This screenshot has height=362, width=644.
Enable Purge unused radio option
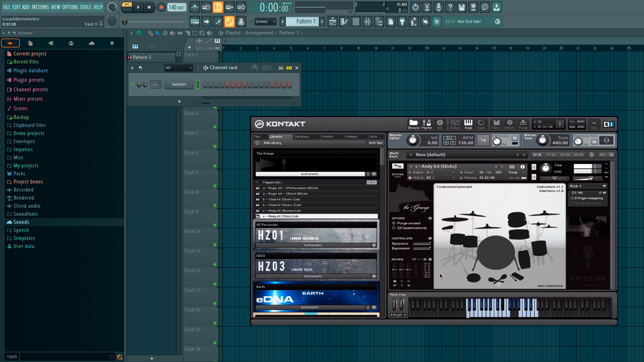coord(394,223)
